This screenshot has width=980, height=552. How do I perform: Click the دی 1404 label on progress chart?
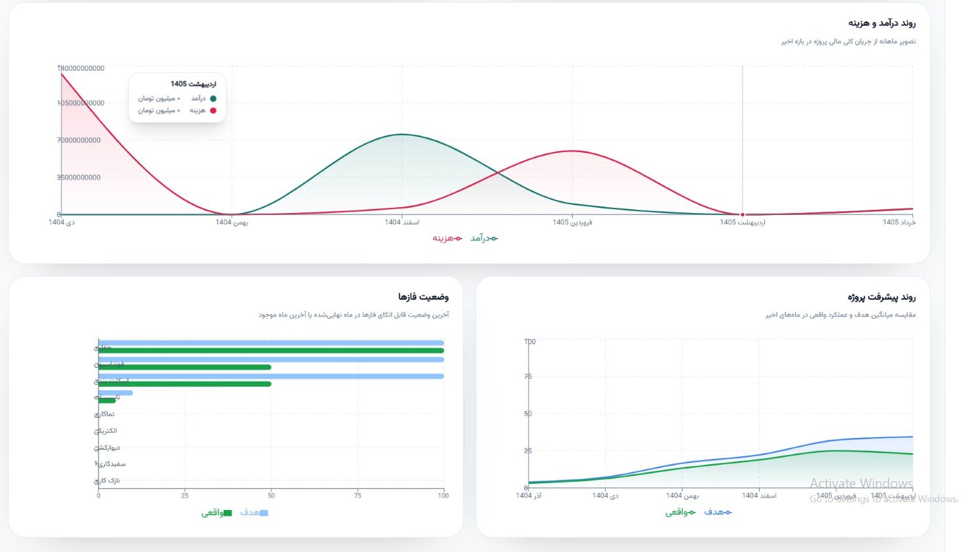[605, 496]
